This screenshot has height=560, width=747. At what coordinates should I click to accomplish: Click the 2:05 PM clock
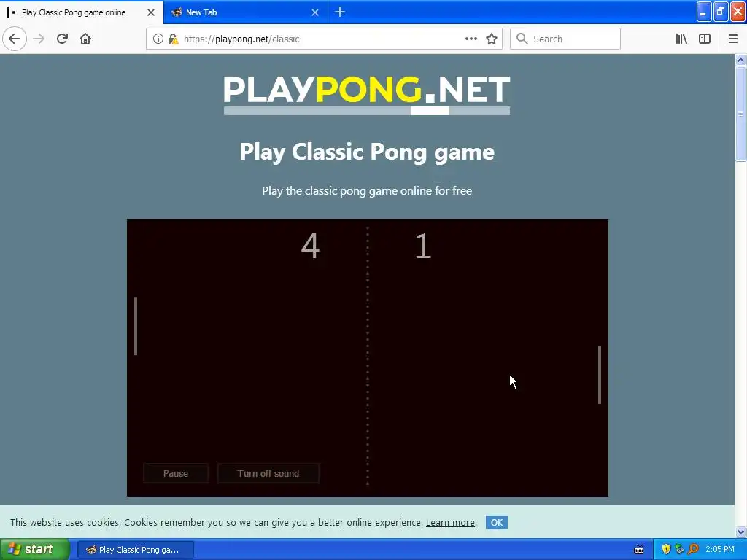click(720, 550)
